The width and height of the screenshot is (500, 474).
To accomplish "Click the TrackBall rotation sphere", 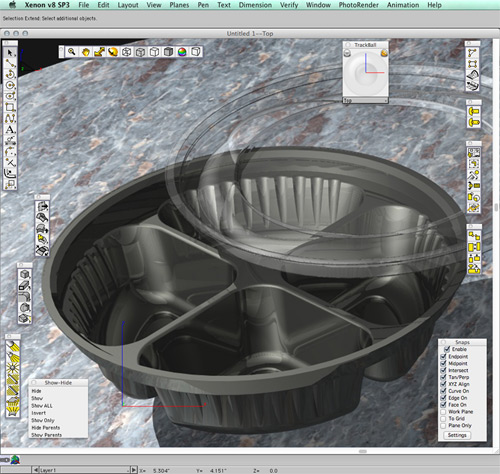I will pos(365,73).
